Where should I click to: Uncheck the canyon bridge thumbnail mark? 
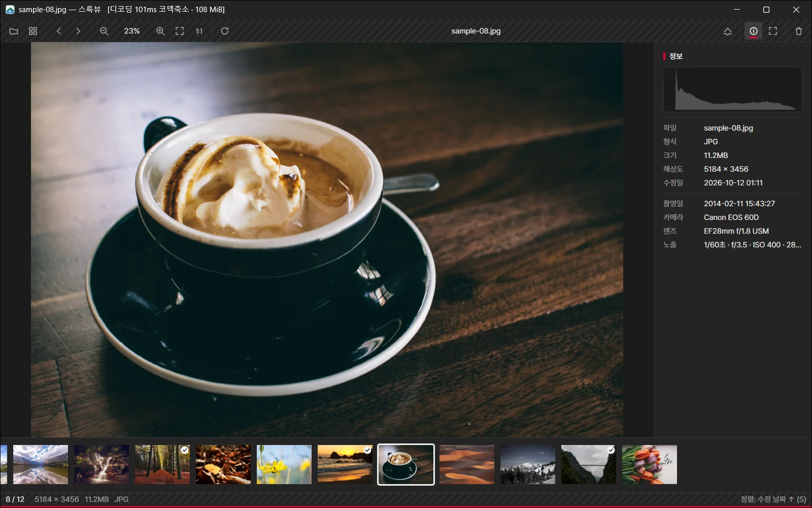tap(611, 450)
